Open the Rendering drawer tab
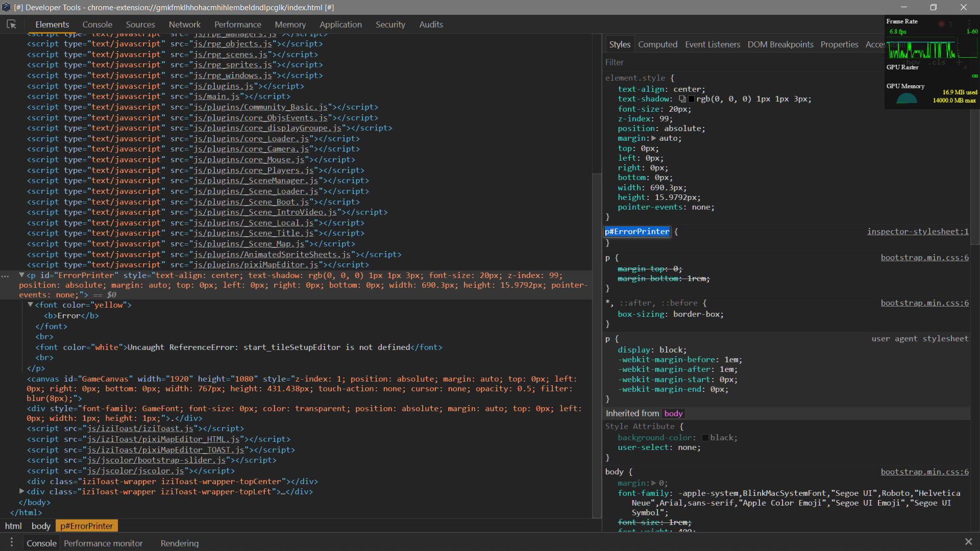The image size is (980, 551). (180, 543)
